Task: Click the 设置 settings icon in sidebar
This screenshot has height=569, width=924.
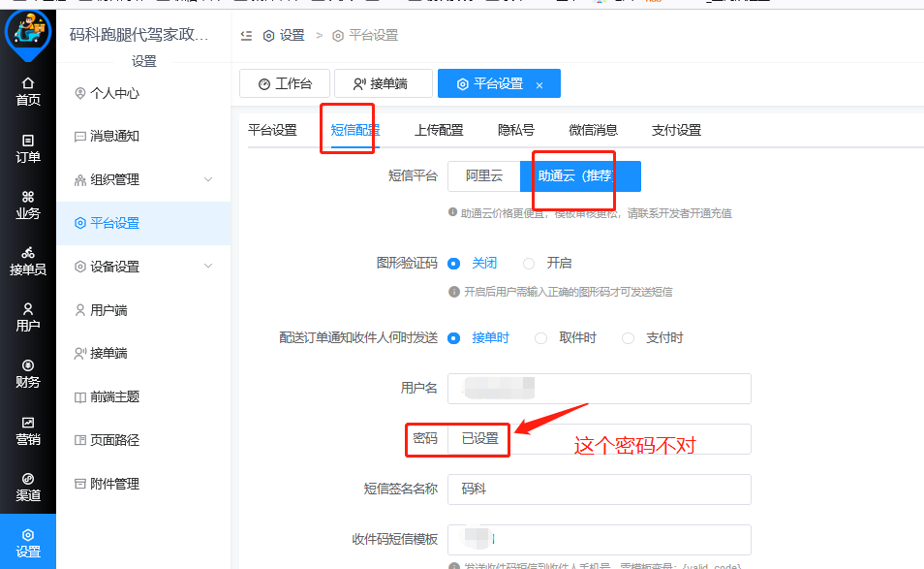Action: click(x=28, y=535)
